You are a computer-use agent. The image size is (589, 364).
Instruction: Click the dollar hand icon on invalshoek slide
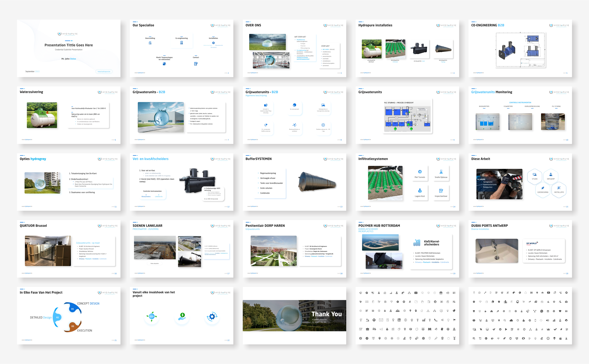pos(182,316)
